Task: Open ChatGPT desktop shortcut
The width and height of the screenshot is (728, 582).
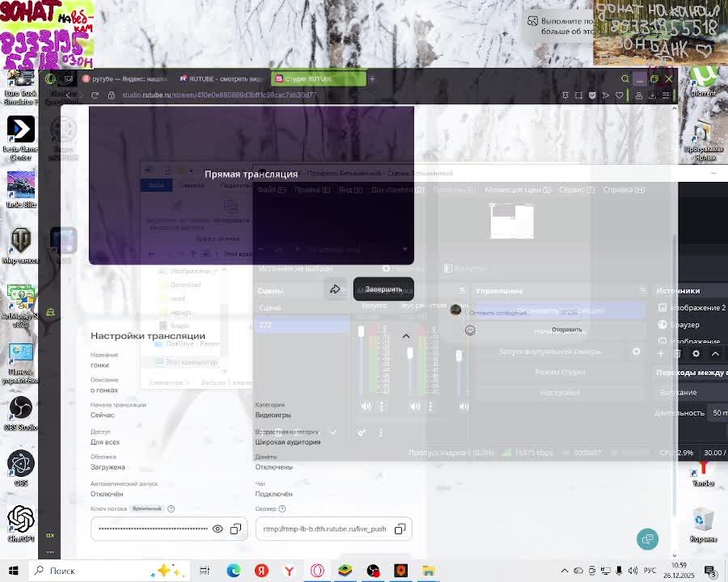Action: click(x=20, y=524)
